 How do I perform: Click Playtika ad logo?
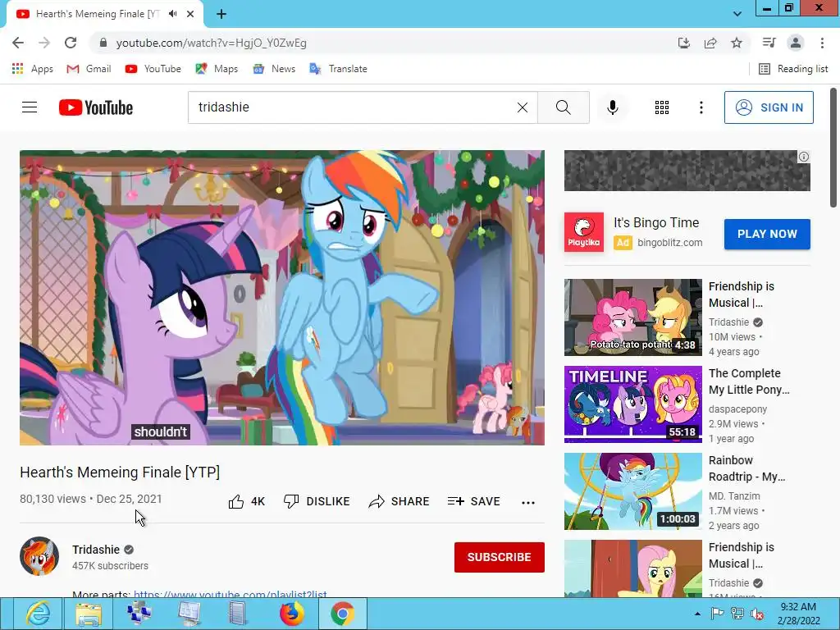[x=583, y=232]
